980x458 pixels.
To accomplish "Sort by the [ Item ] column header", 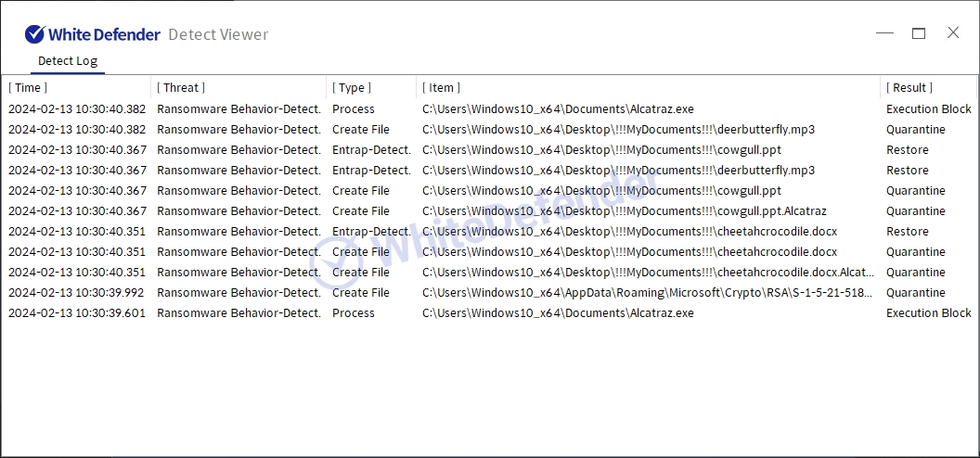I will [x=441, y=87].
